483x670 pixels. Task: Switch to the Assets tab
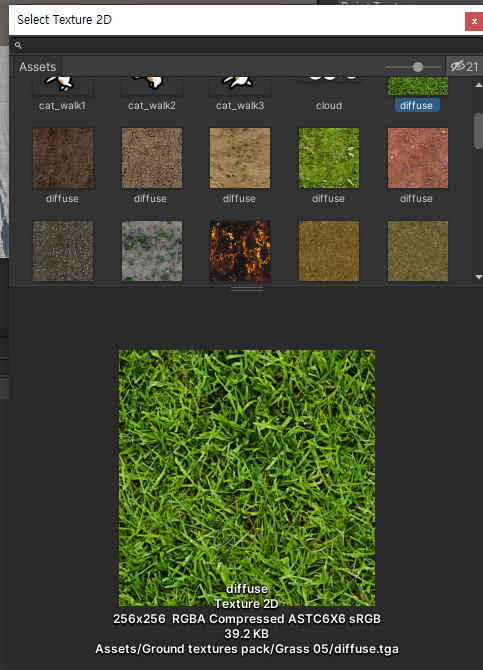point(38,67)
